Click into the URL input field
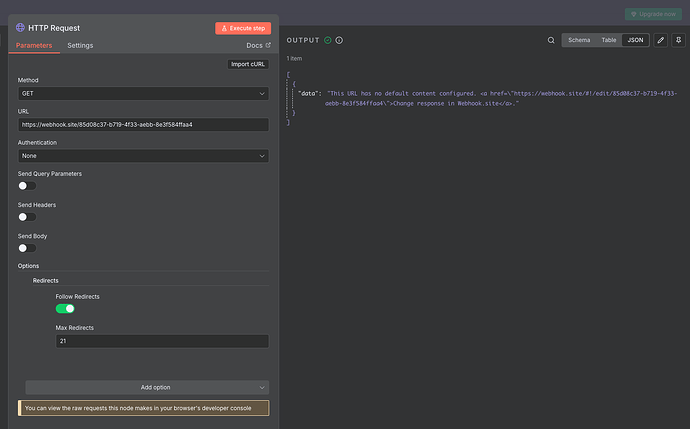 click(x=143, y=125)
